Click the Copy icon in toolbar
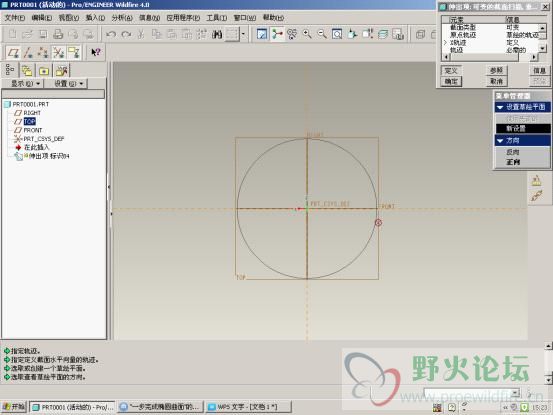The height and width of the screenshot is (415, 553). (156, 34)
